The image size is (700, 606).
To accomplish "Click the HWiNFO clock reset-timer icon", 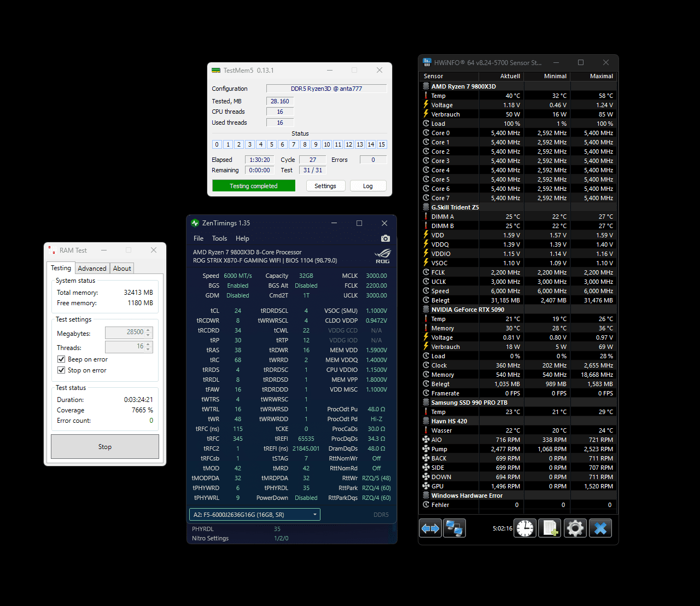I will (525, 528).
